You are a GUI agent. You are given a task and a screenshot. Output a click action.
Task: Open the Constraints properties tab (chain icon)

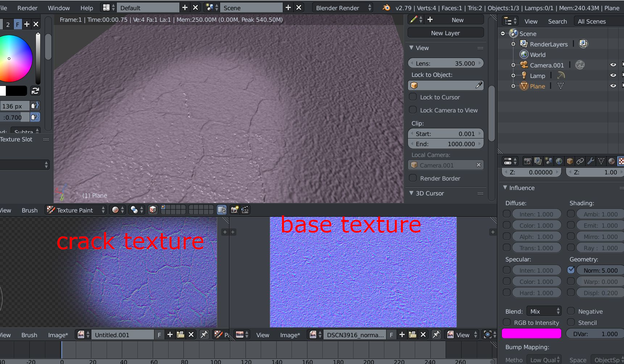coord(580,161)
